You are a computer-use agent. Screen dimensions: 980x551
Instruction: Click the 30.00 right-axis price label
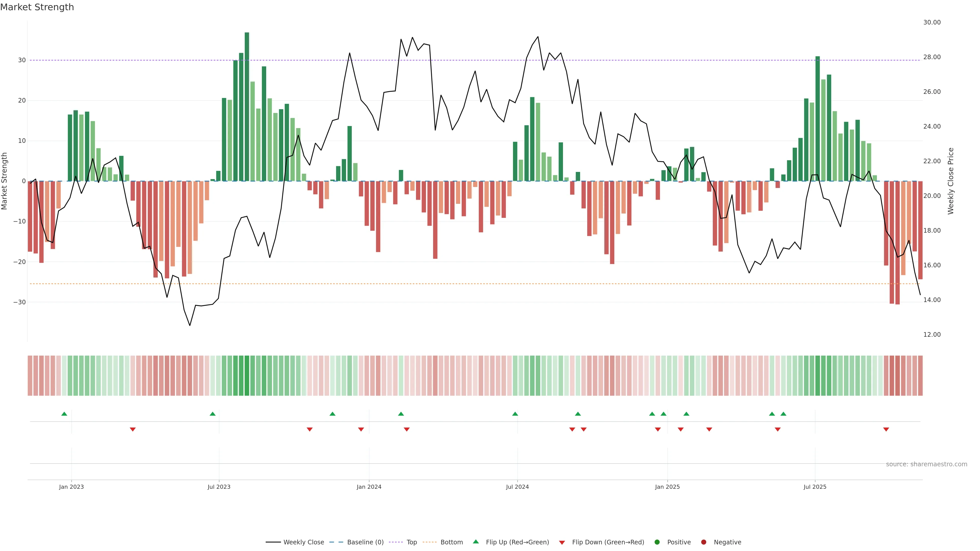tap(932, 22)
